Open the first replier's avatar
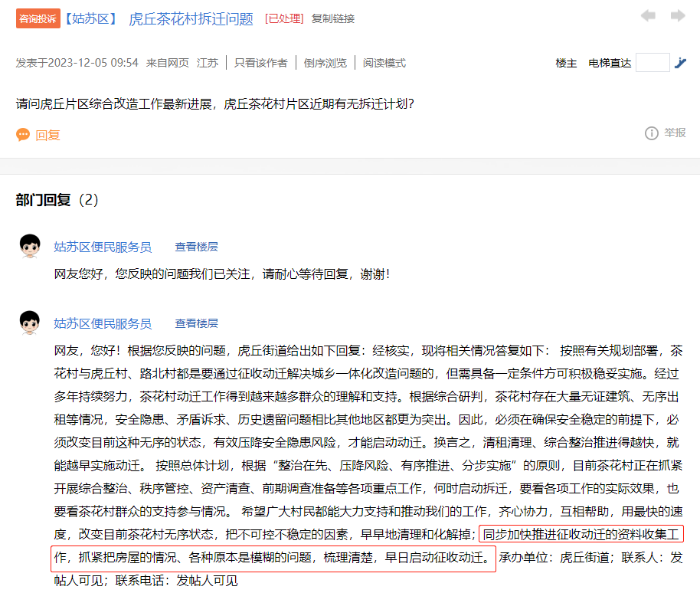The height and width of the screenshot is (593, 700). 30,247
